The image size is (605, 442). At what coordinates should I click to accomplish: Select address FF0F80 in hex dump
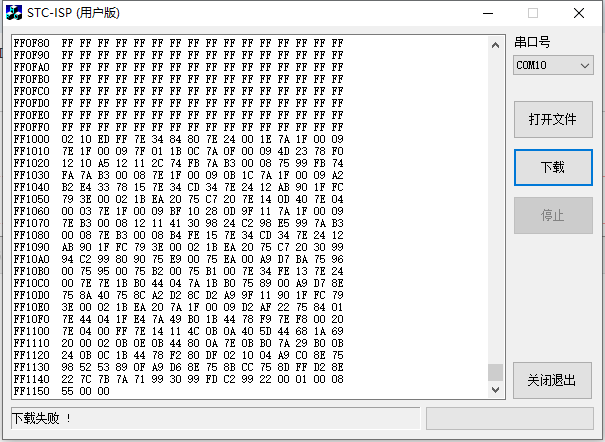[32, 43]
